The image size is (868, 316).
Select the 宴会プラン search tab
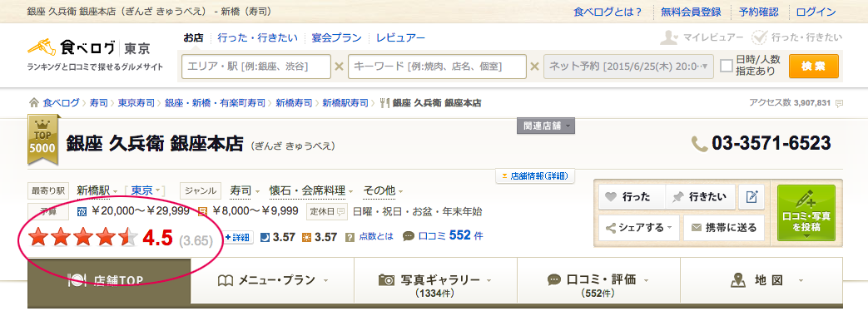tap(336, 38)
